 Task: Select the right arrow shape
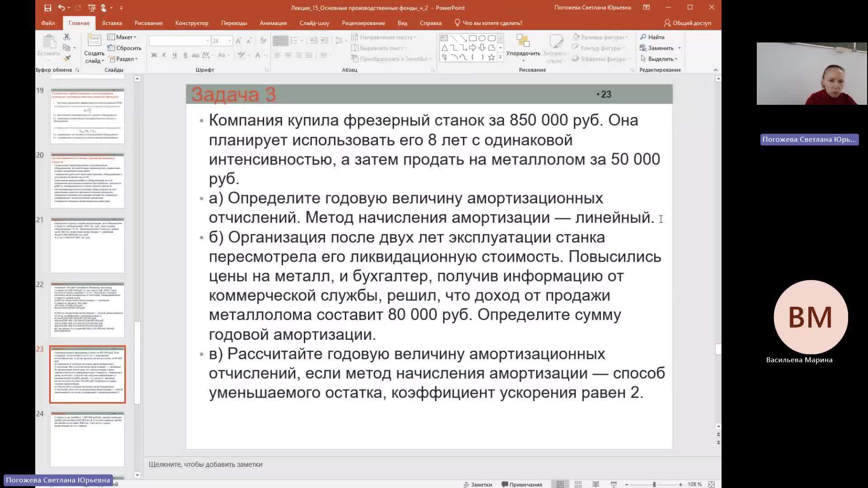pyautogui.click(x=472, y=47)
